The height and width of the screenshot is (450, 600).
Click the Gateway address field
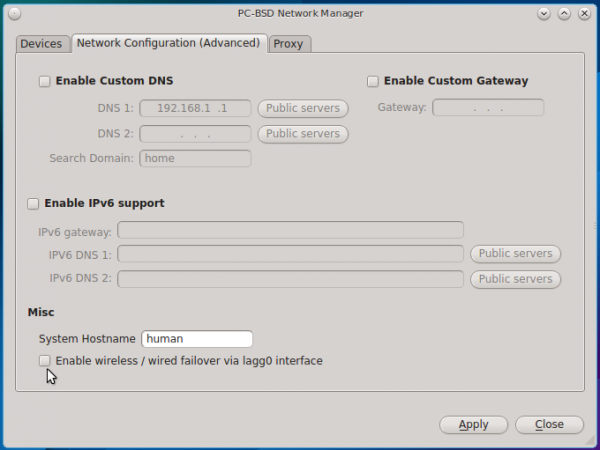pyautogui.click(x=488, y=108)
